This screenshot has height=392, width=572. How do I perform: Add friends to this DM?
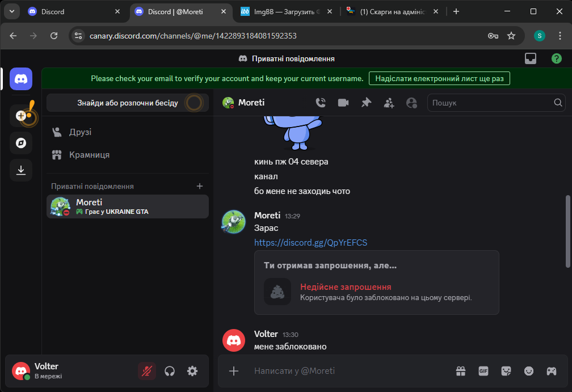click(x=389, y=103)
